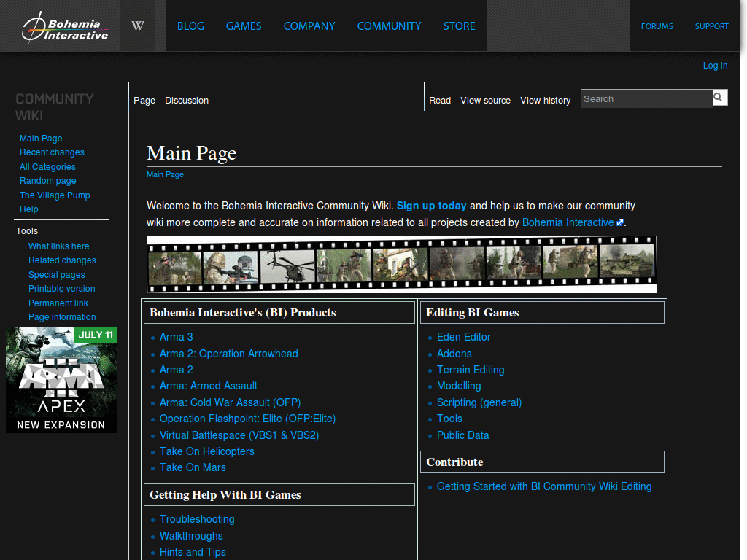This screenshot has width=747, height=560.
Task: Select the Read tab
Action: point(440,101)
